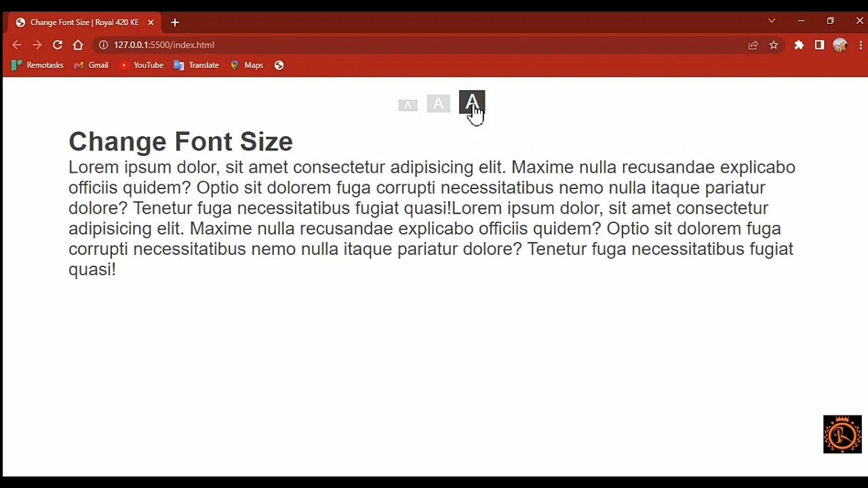Viewport: 868px width, 488px height.
Task: View site information icon in address bar
Action: [x=103, y=45]
